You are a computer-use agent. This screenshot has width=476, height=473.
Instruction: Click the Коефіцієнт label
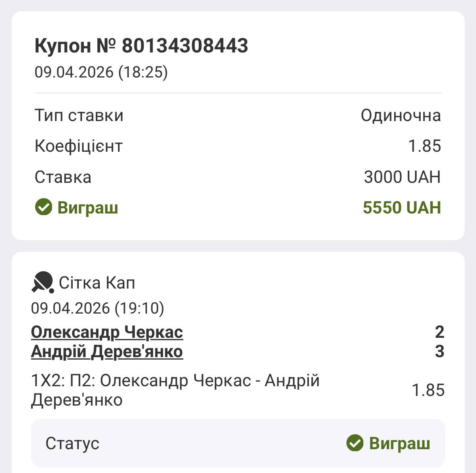pyautogui.click(x=79, y=146)
